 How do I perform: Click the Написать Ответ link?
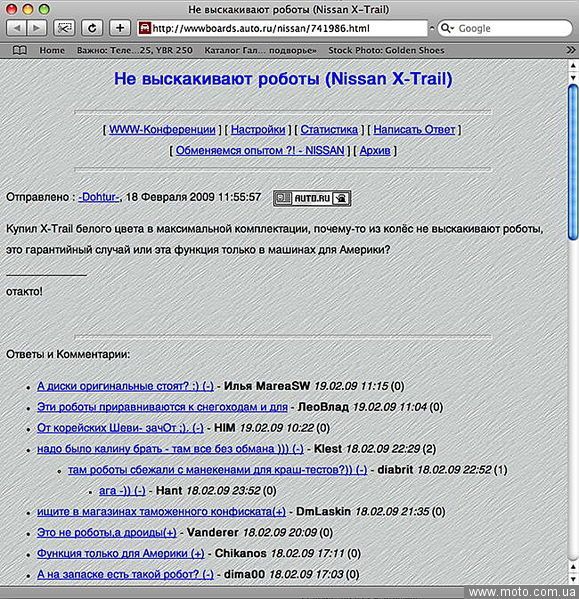click(414, 130)
